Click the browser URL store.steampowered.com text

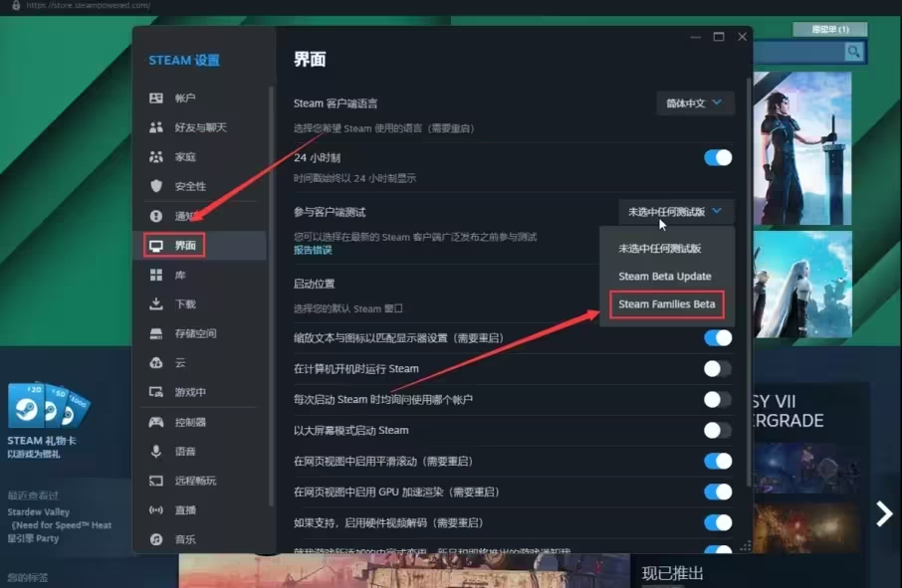coord(88,5)
